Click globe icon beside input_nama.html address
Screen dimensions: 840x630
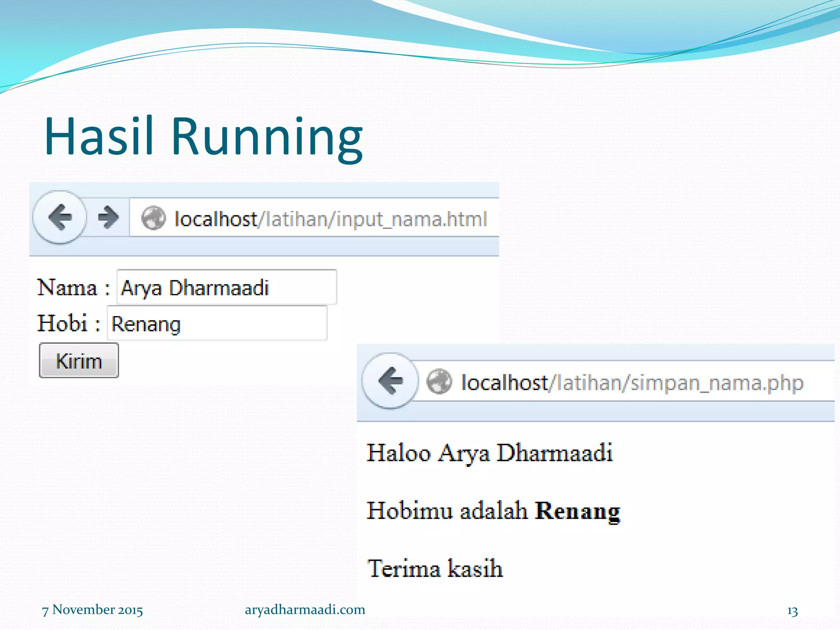[153, 218]
